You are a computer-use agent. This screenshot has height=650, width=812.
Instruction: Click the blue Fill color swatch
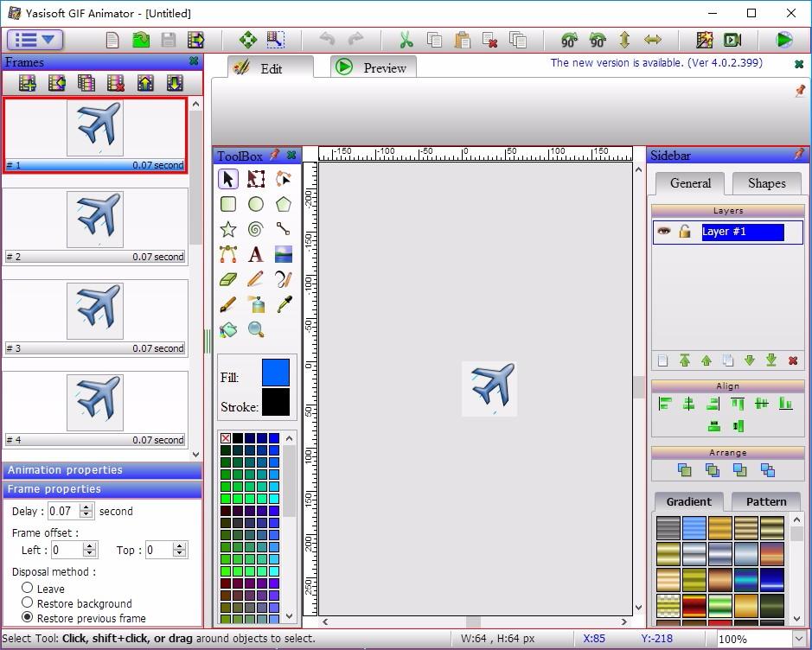pos(276,373)
